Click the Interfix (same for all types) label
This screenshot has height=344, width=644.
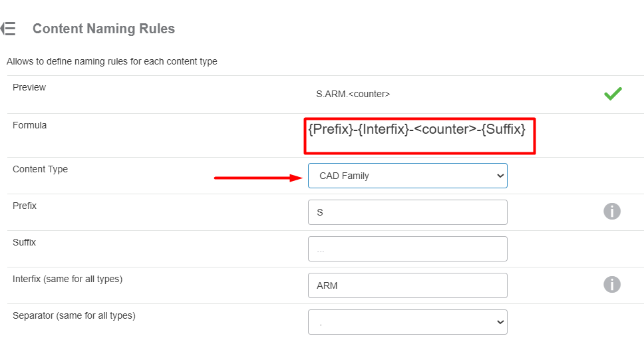[68, 279]
